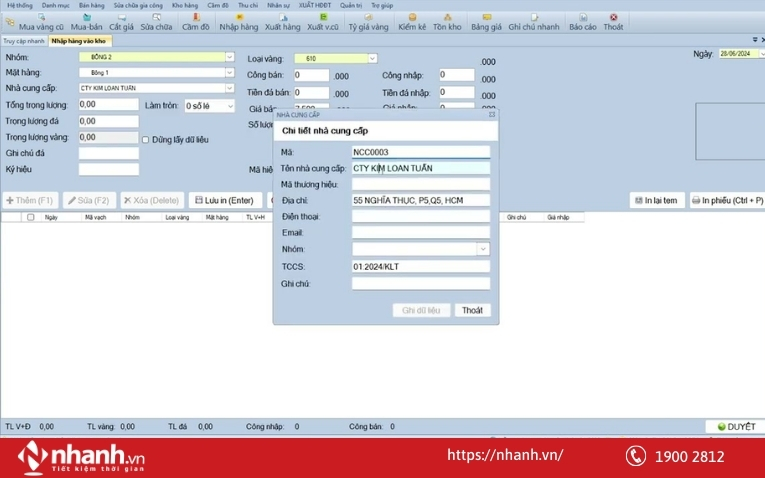Tick the select-all checkbox in the table header
The image size is (765, 478).
pos(31,217)
